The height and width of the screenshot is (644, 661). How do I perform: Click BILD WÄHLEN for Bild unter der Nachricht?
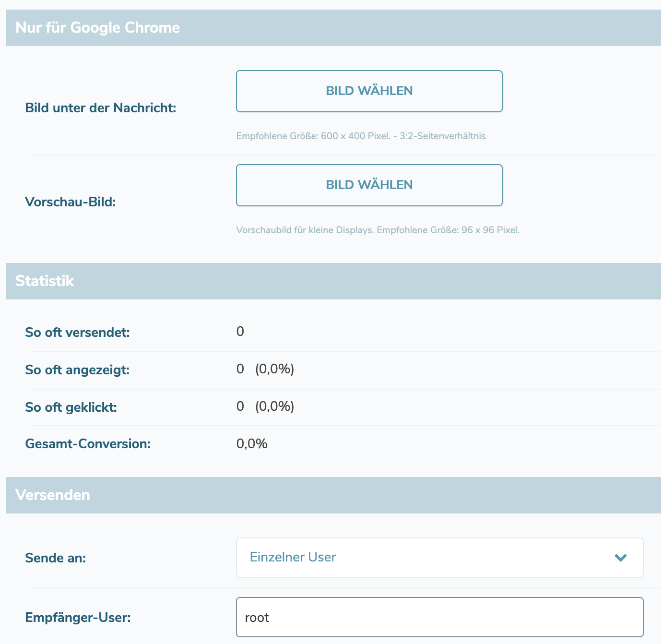pyautogui.click(x=369, y=91)
